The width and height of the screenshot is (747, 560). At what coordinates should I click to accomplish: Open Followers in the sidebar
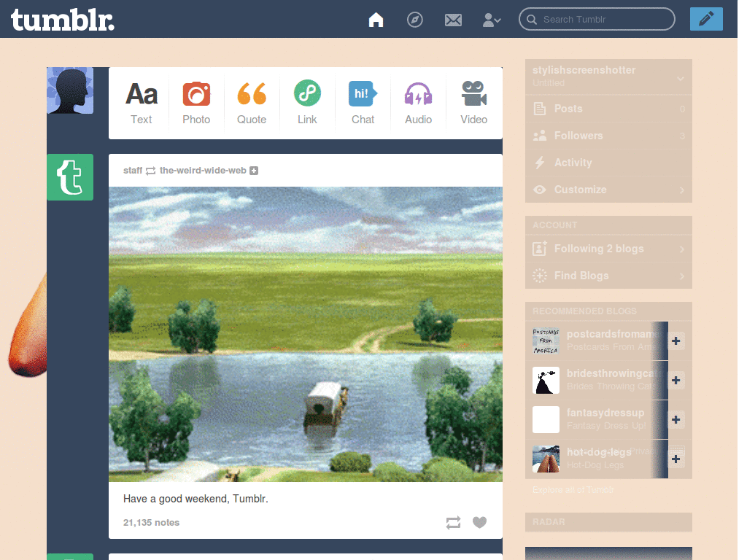click(x=608, y=136)
